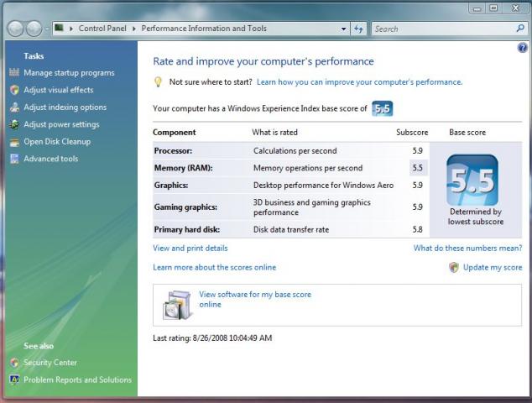Screen dimensions: 532x403
Task: Click the Advanced tools icon
Action: coord(14,159)
